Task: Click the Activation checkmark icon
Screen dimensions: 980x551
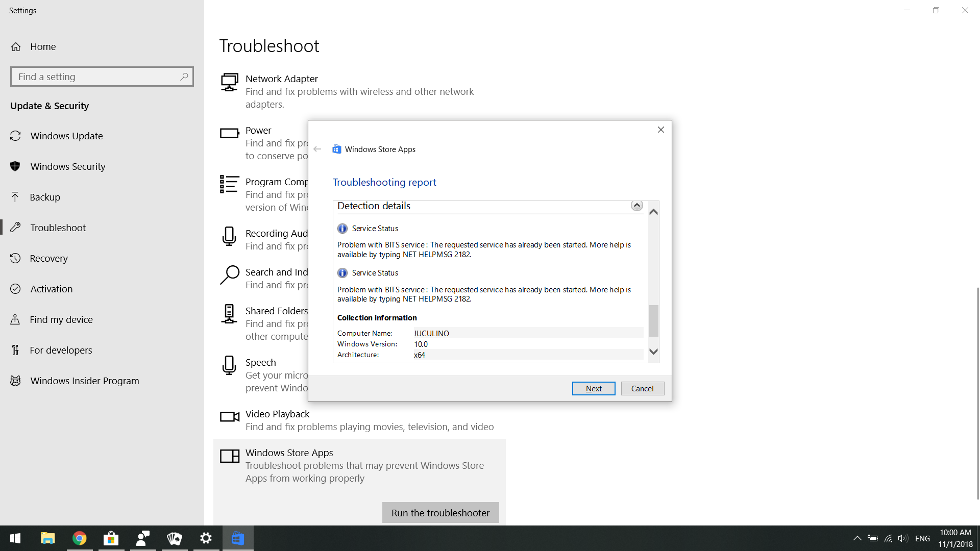Action: (x=15, y=289)
